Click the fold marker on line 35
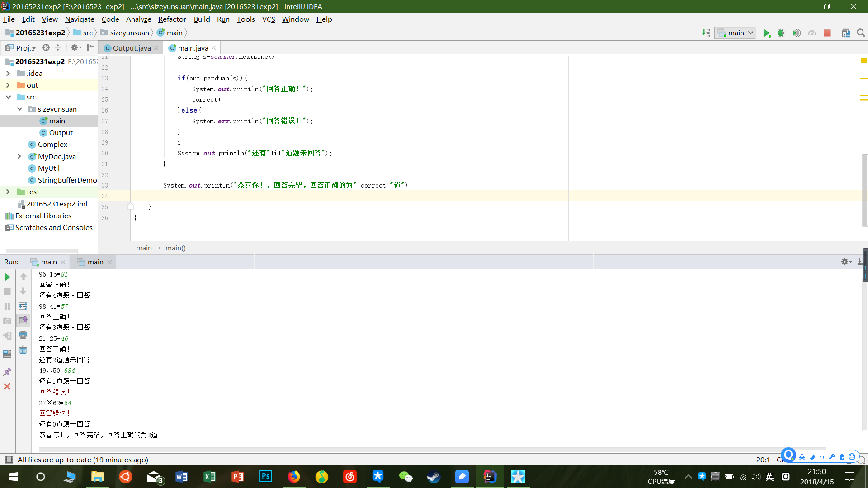This screenshot has height=488, width=868. pyautogui.click(x=131, y=206)
